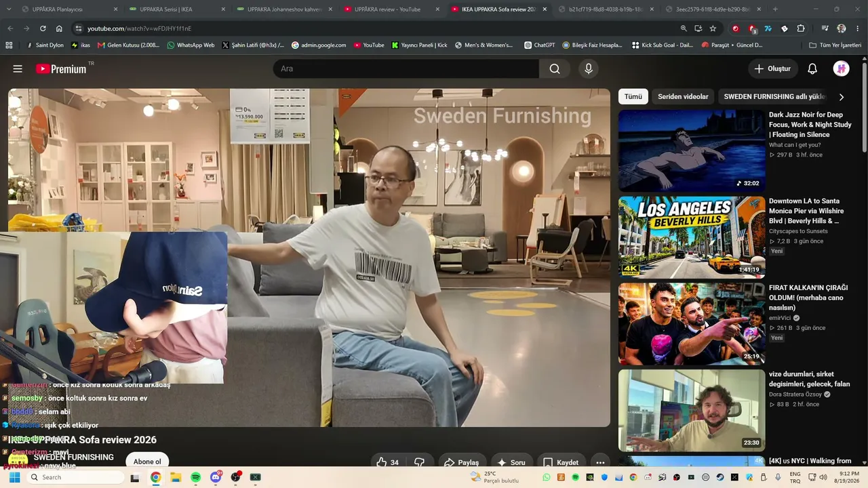Open the Kick Sub Goal bookmark
868x488 pixels.
pyautogui.click(x=663, y=45)
